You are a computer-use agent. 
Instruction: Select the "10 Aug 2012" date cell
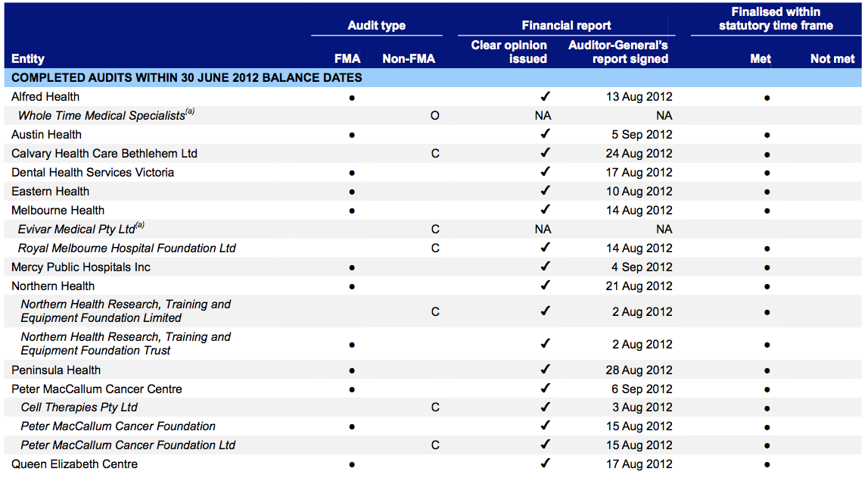click(639, 191)
